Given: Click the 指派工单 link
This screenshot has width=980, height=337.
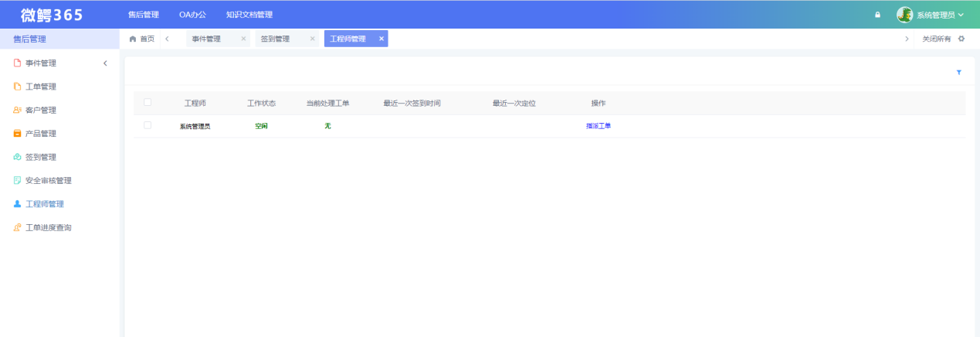Looking at the screenshot, I should 598,126.
